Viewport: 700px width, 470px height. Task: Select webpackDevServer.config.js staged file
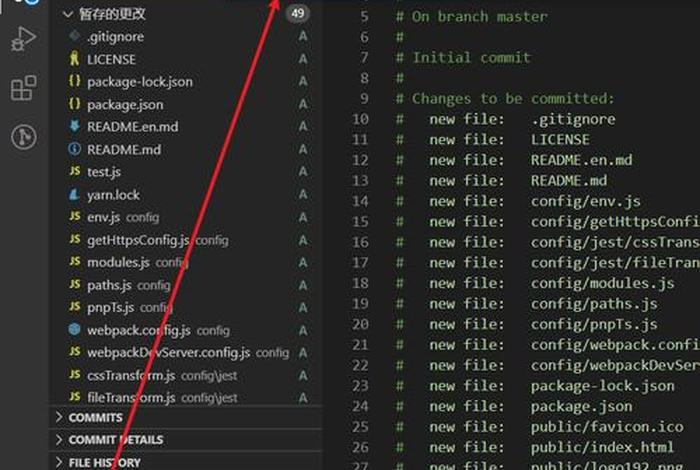[x=185, y=353]
